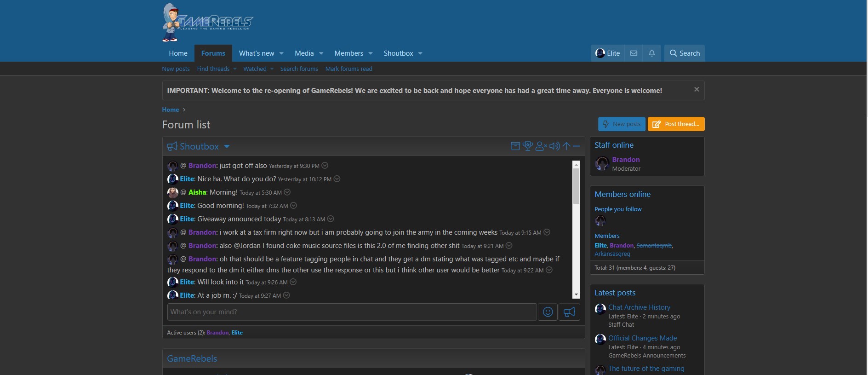Open message menu for "just got off also"
The height and width of the screenshot is (375, 868).
pyautogui.click(x=325, y=166)
